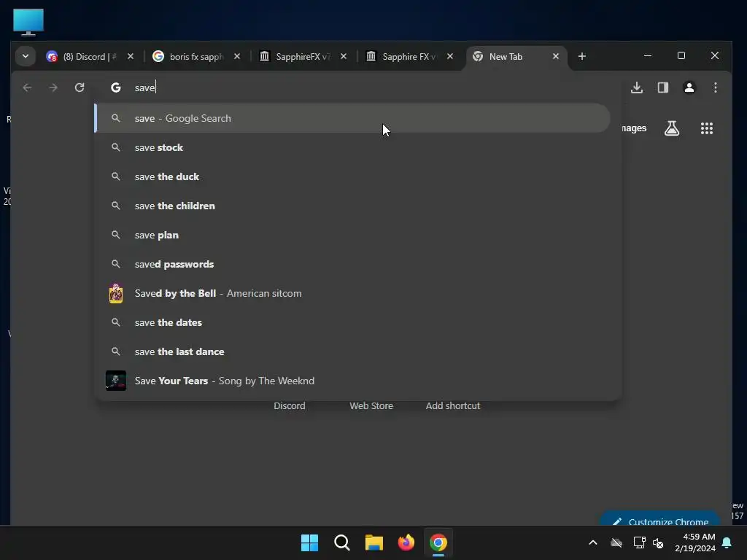Select 'saved passwords' suggestion
Image resolution: width=747 pixels, height=560 pixels.
(x=352, y=264)
